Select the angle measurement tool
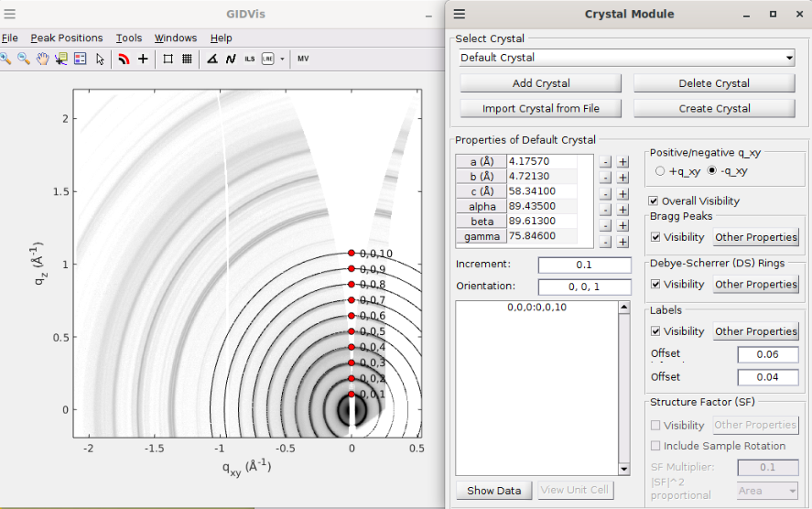Viewport: 812px width, 509px height. 211,59
